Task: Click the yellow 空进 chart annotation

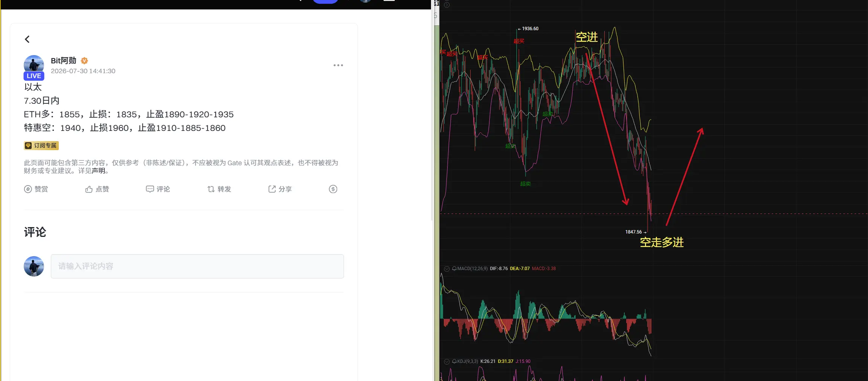Action: point(587,37)
